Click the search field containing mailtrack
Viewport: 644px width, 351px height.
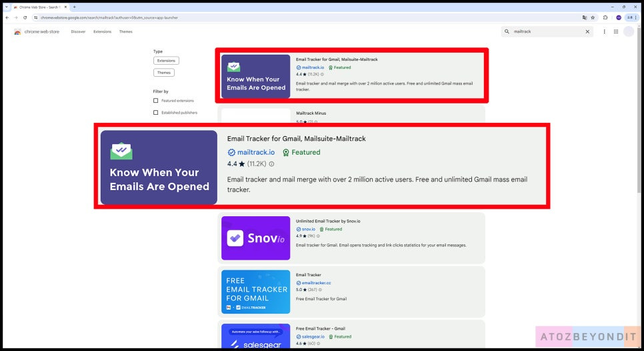[546, 31]
